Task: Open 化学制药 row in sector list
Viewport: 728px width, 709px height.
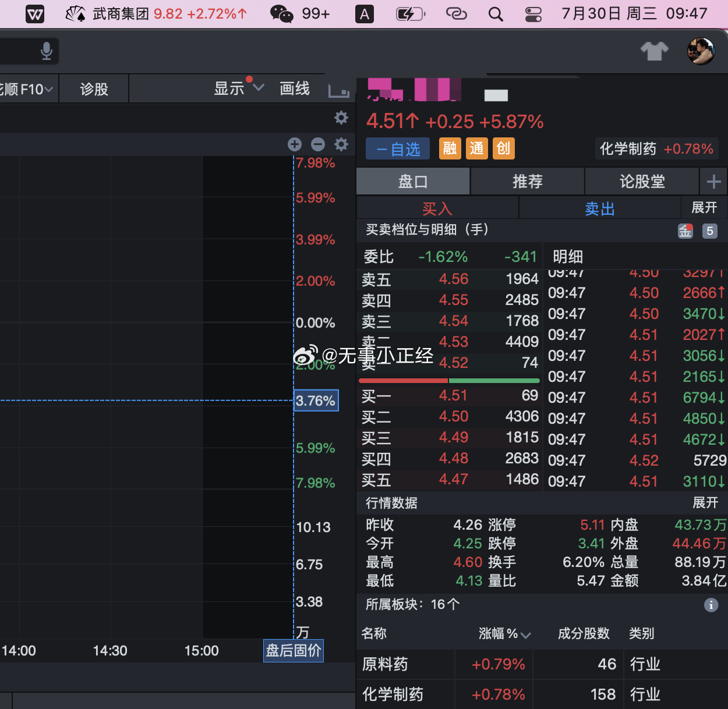Action: pyautogui.click(x=542, y=694)
